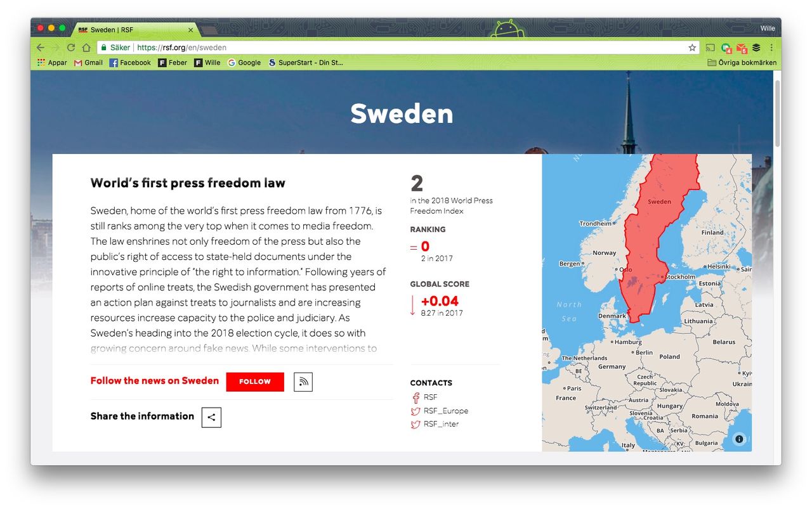Screen dimensions: 812x509
Task: Click the Share the information label
Action: click(x=142, y=416)
